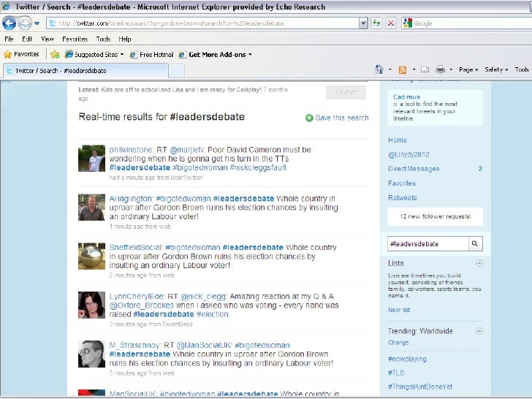The height and width of the screenshot is (399, 532).
Task: Click the sidebar #leadersdebate search field
Action: point(428,243)
